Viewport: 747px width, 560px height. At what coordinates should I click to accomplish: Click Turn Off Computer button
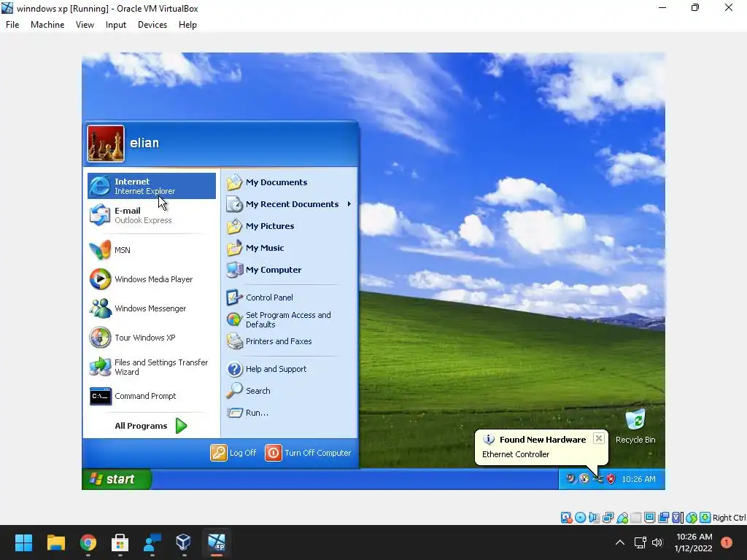click(309, 453)
